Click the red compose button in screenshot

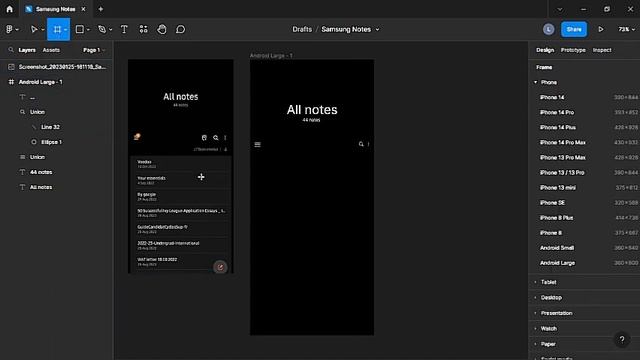tap(220, 267)
